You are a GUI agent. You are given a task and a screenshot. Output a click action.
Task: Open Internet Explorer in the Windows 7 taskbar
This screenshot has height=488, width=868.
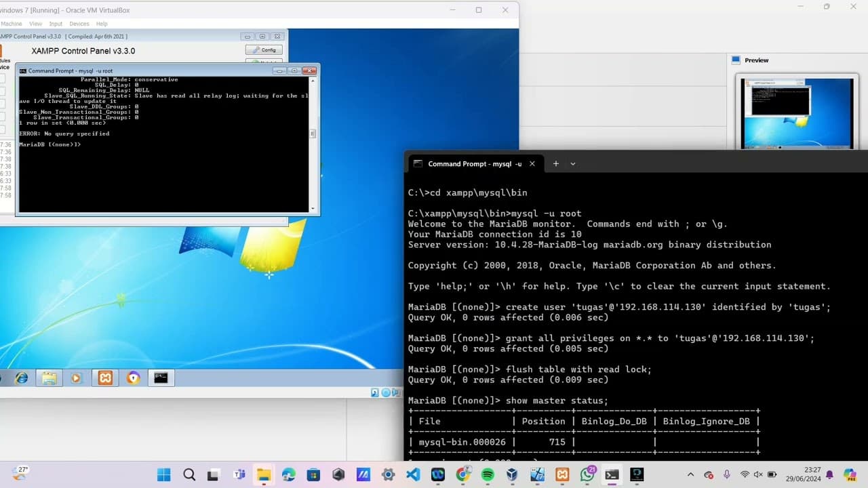[x=22, y=378]
